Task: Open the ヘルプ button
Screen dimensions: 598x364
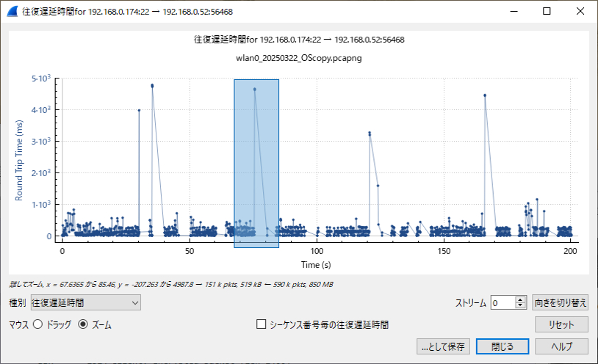Action: 561,346
